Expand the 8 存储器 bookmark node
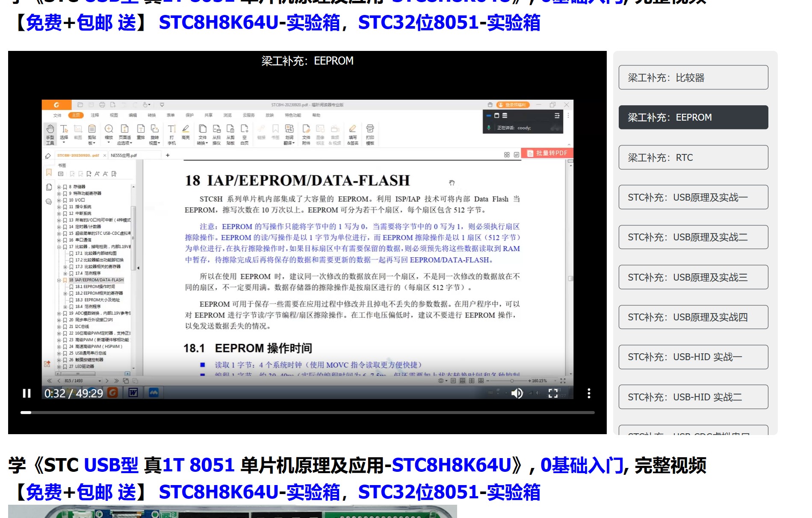The height and width of the screenshot is (518, 812). click(59, 187)
